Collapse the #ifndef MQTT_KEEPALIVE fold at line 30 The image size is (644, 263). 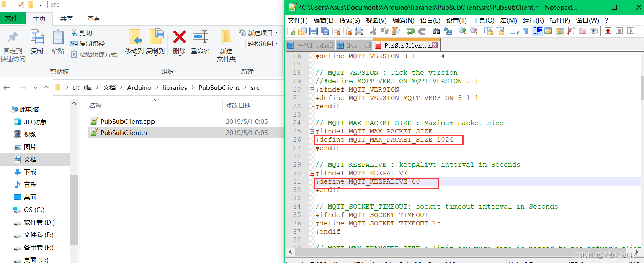312,173
